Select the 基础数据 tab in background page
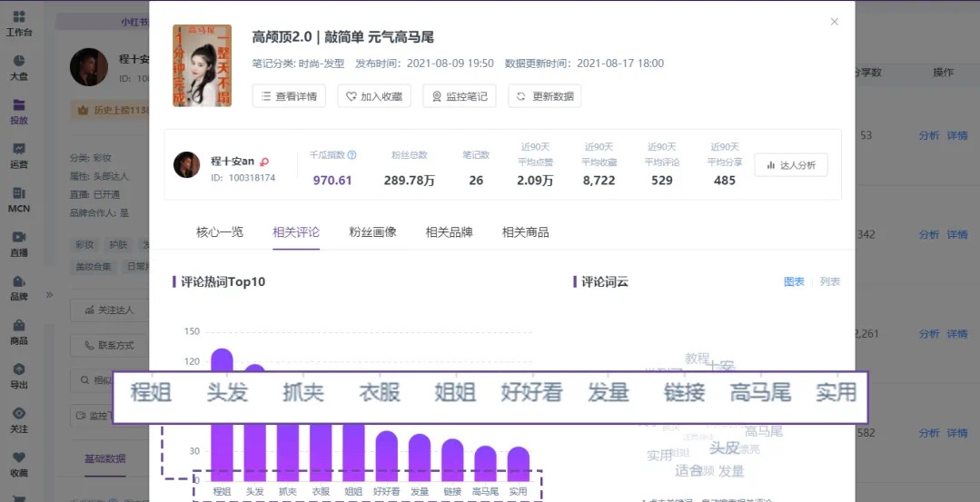The height and width of the screenshot is (502, 980). [105, 458]
